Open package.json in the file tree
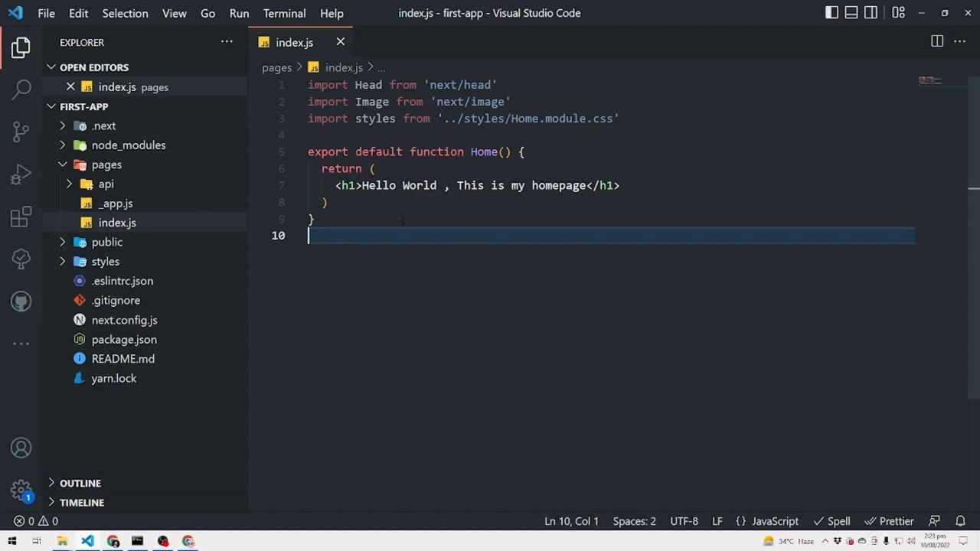This screenshot has height=551, width=980. (x=124, y=339)
